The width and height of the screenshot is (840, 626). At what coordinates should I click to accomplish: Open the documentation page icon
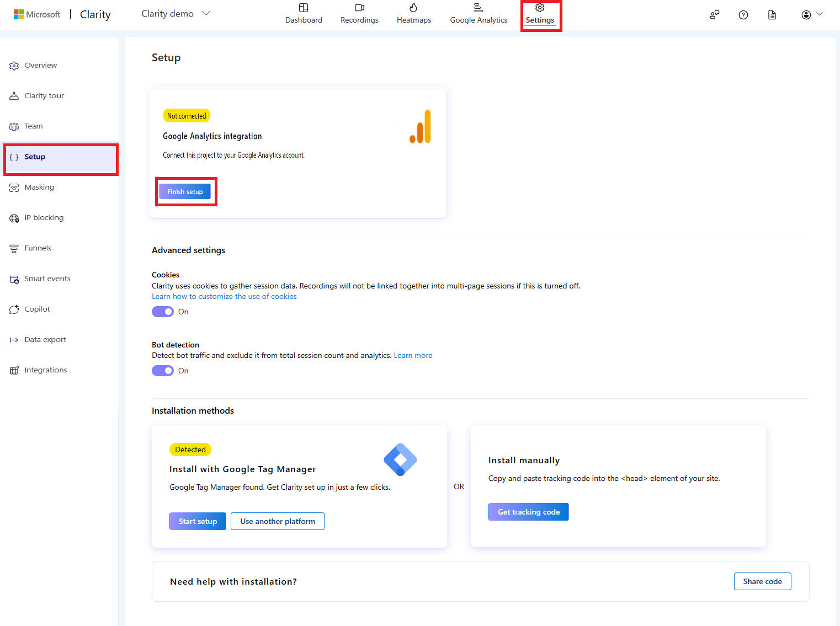coord(772,15)
